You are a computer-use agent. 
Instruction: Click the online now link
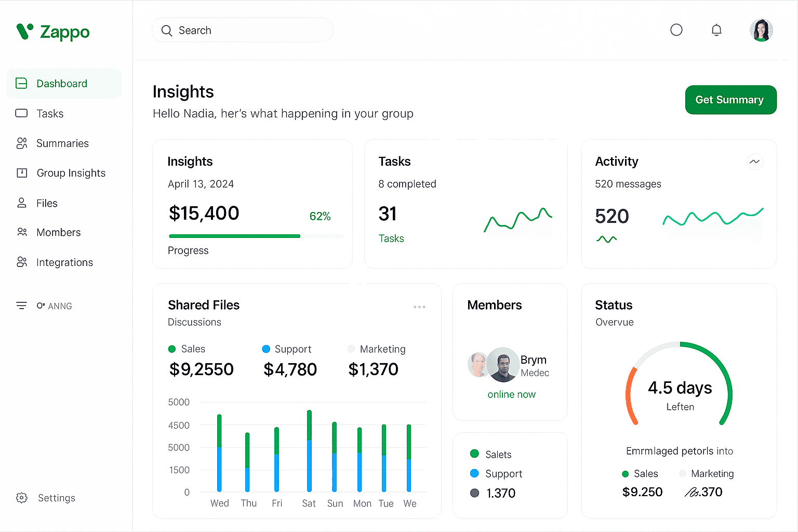[511, 394]
